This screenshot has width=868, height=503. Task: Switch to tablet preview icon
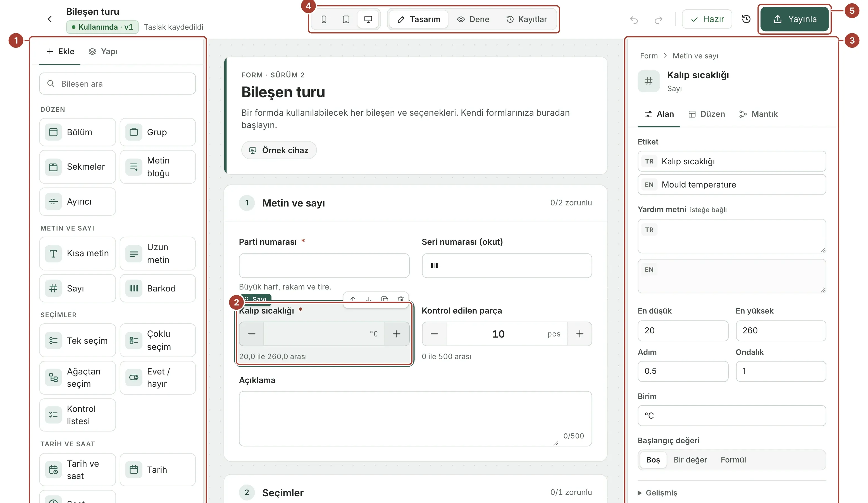(x=346, y=19)
